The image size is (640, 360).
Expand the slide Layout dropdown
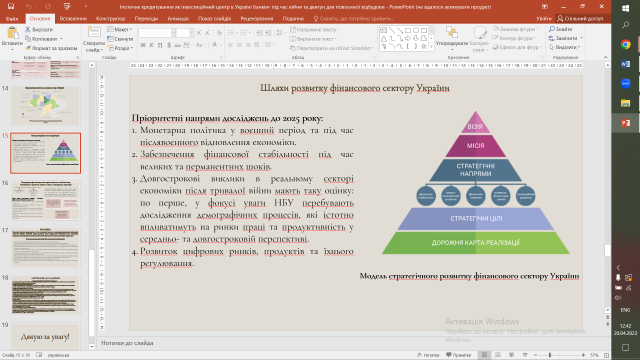(x=120, y=29)
